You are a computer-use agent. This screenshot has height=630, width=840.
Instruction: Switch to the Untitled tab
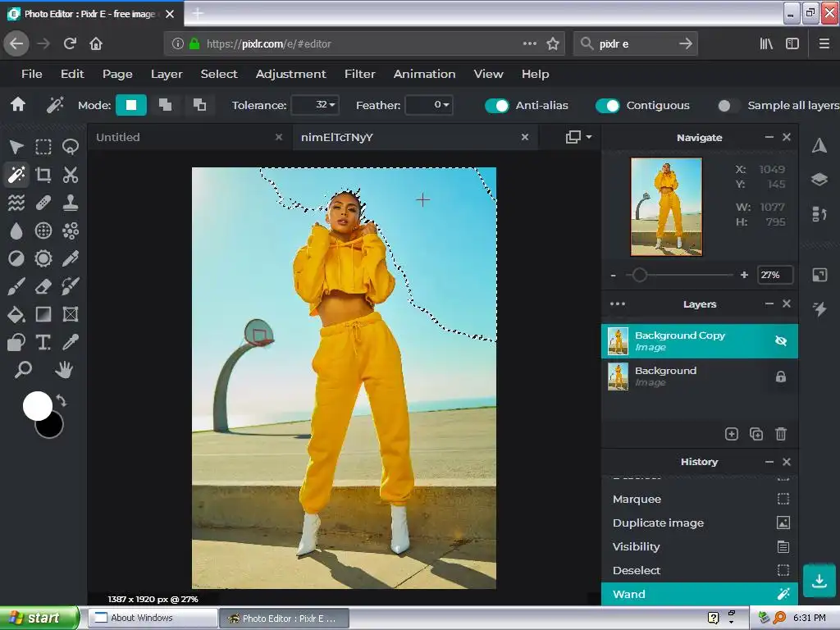coord(118,137)
